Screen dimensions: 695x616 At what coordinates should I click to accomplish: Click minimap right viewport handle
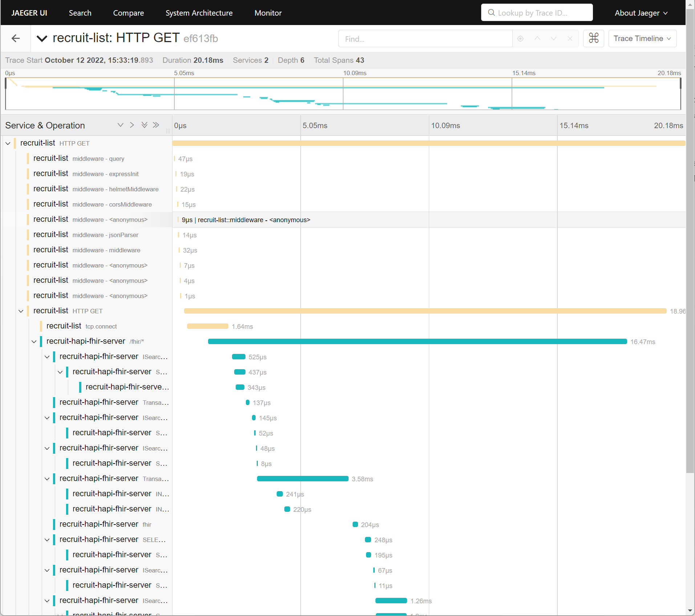tap(680, 84)
